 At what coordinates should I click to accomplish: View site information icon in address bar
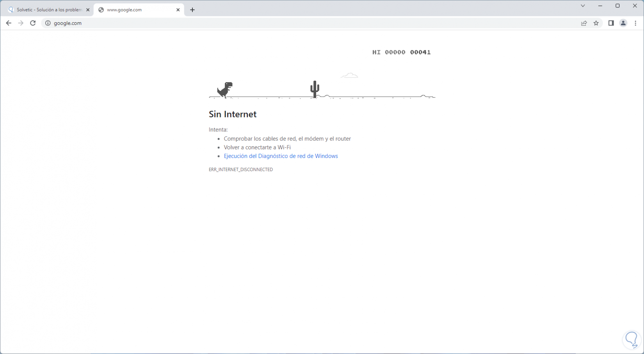(48, 23)
